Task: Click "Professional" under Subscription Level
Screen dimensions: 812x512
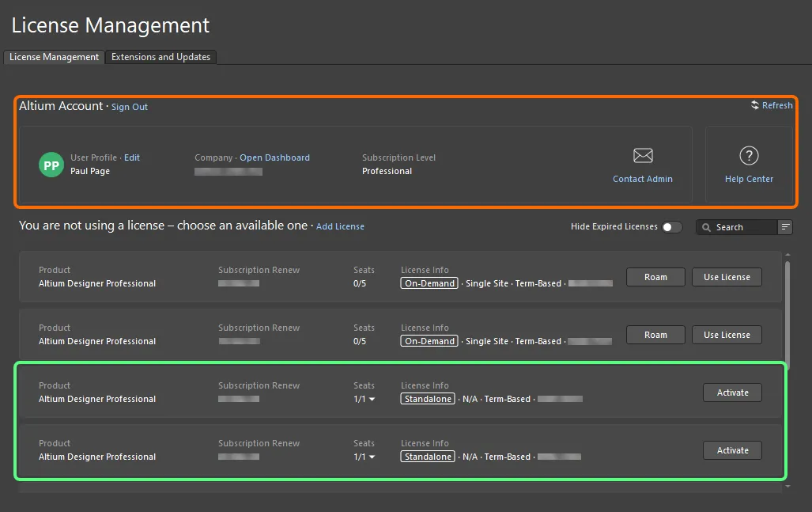Action: pos(387,171)
